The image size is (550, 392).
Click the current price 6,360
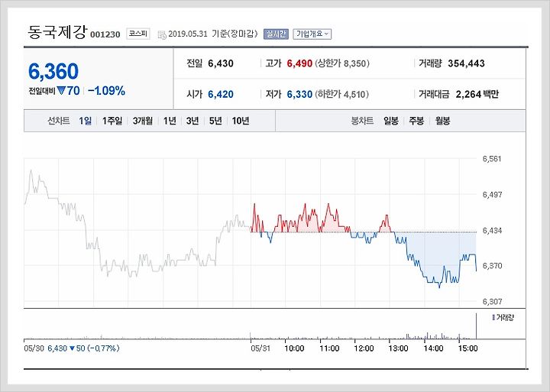(53, 71)
